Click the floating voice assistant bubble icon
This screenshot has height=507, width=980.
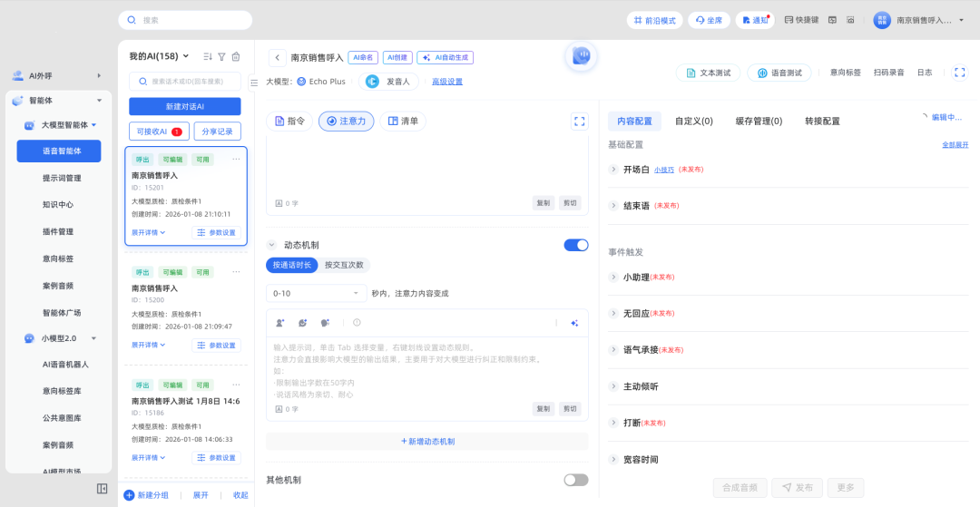coord(581,56)
